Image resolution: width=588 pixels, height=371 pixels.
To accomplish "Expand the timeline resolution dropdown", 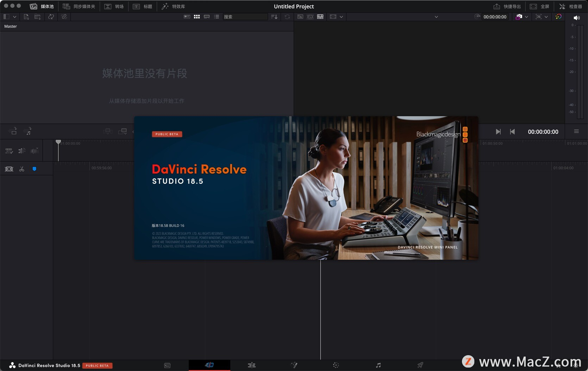I will (x=546, y=17).
